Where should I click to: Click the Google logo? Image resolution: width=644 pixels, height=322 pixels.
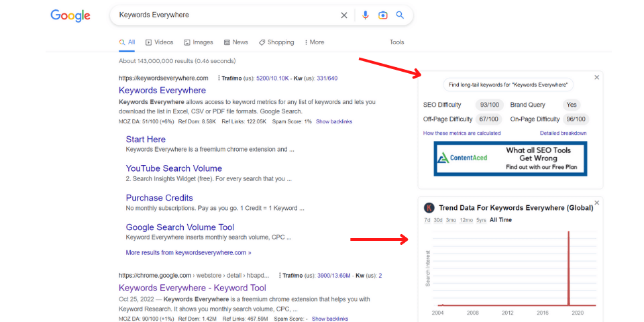tap(70, 15)
